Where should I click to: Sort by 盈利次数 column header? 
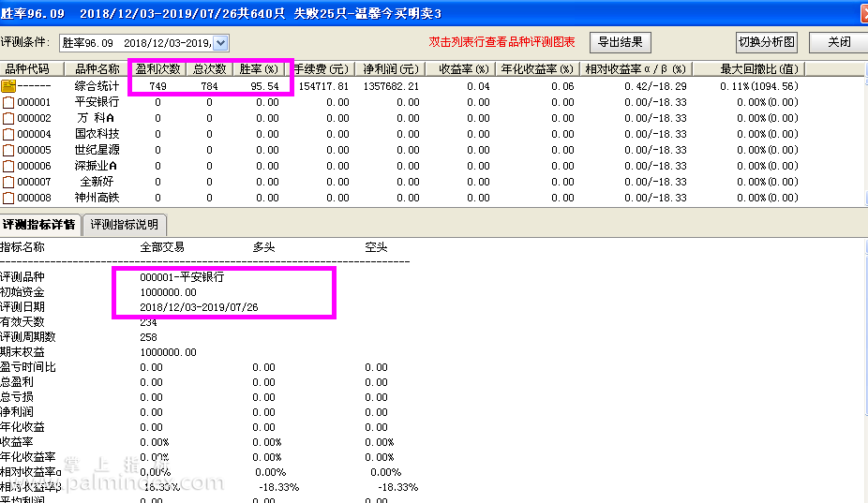(x=157, y=69)
